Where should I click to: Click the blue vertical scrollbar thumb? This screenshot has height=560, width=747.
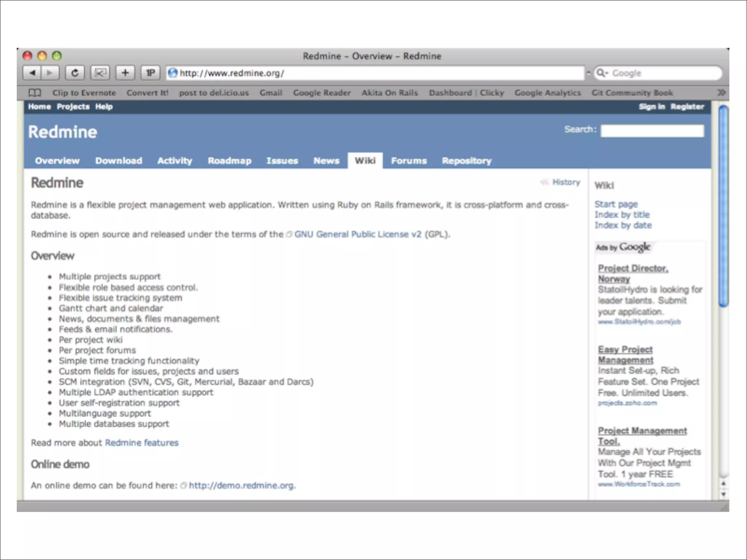tap(723, 206)
